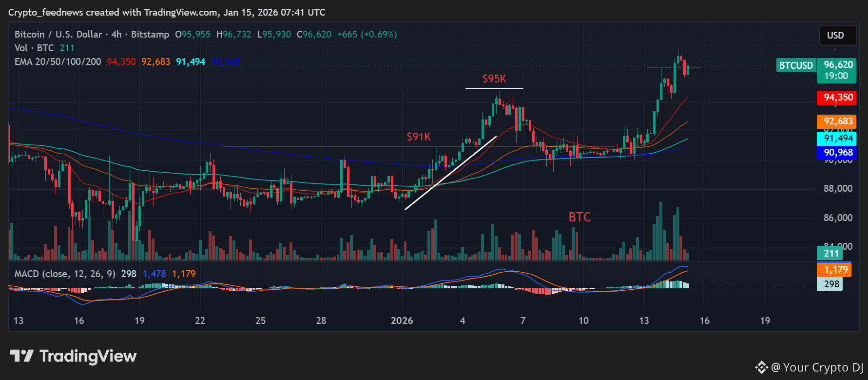Click the 10 date label on the time axis
868x380 pixels.
click(583, 320)
